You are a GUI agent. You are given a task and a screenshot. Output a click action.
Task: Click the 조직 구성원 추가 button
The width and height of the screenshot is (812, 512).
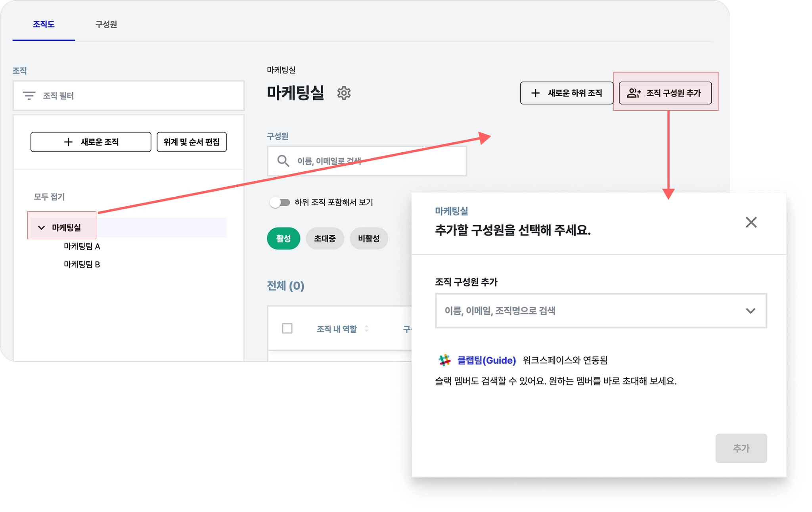(x=665, y=93)
